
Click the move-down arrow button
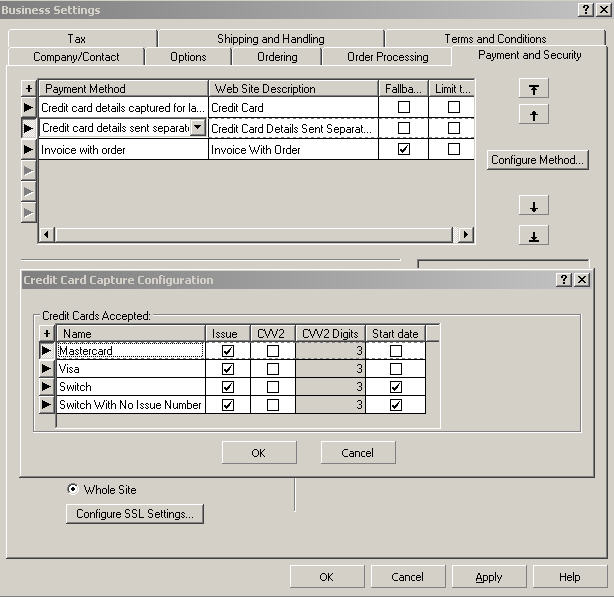point(534,206)
